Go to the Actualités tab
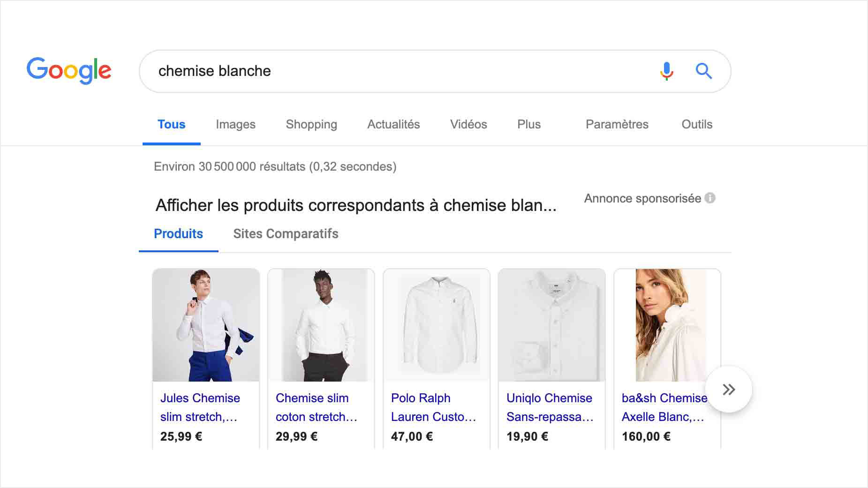The width and height of the screenshot is (868, 488). click(393, 125)
